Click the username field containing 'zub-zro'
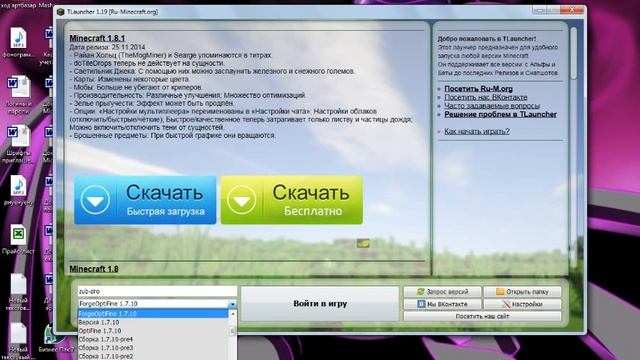This screenshot has height=360, width=640. coord(157,291)
